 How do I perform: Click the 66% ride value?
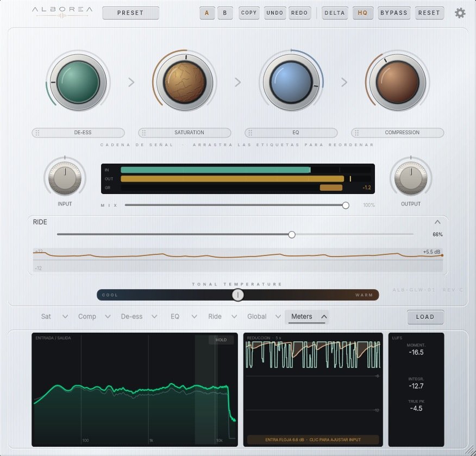pos(437,234)
